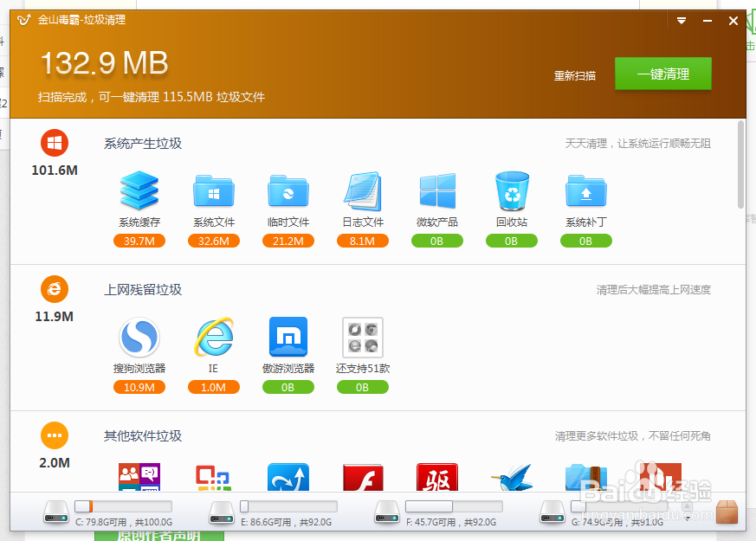Image resolution: width=756 pixels, height=541 pixels.
Task: Click the 临时文件 temporary files icon
Action: click(288, 190)
